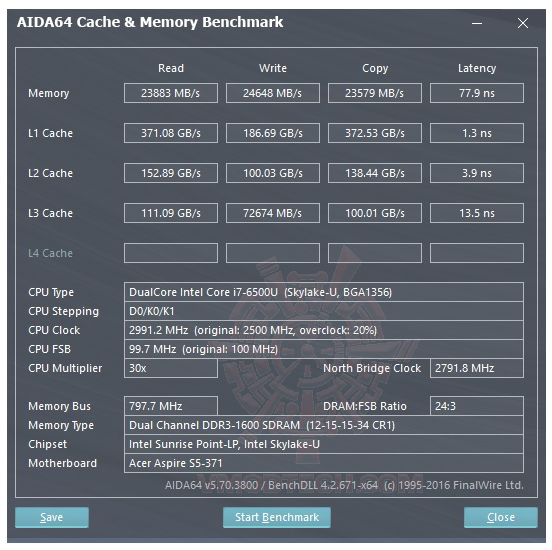This screenshot has width=552, height=550.
Task: Click the greyed L4 Cache label
Action: coord(50,253)
